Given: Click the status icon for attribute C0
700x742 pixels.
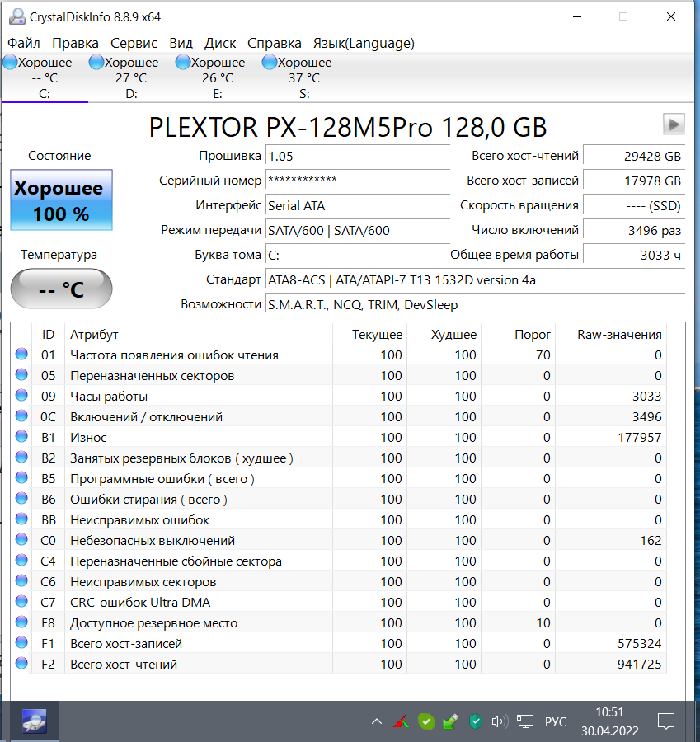Looking at the screenshot, I should (x=21, y=539).
